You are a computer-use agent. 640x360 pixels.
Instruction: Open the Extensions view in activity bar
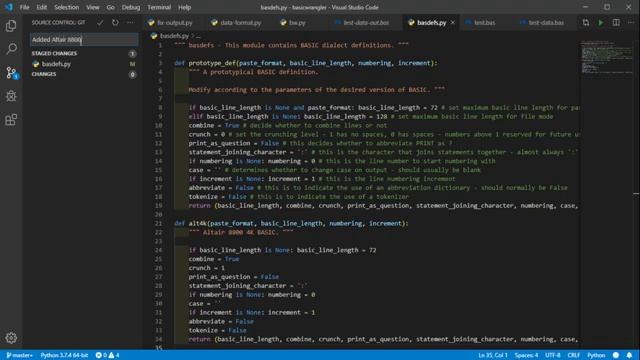[x=11, y=120]
